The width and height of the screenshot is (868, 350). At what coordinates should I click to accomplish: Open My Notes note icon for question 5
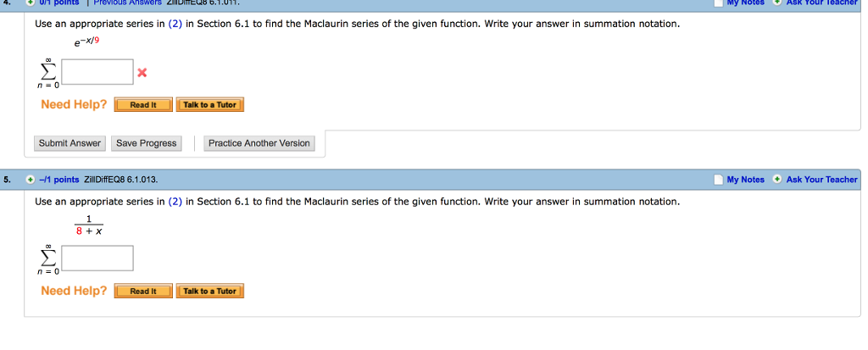[x=719, y=180]
